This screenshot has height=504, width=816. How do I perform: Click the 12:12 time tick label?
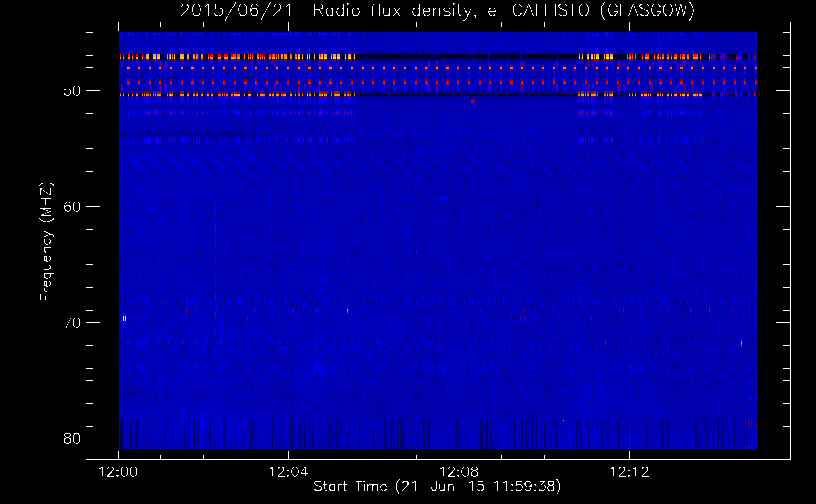(629, 472)
